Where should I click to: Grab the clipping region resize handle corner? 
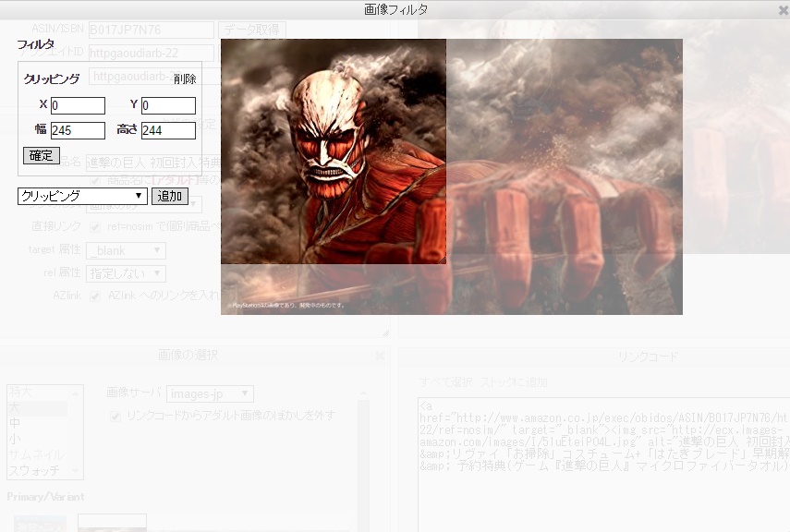pyautogui.click(x=443, y=260)
